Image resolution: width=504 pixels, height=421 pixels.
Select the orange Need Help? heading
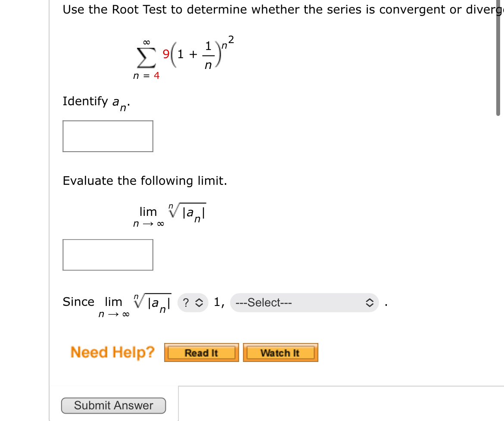(112, 352)
